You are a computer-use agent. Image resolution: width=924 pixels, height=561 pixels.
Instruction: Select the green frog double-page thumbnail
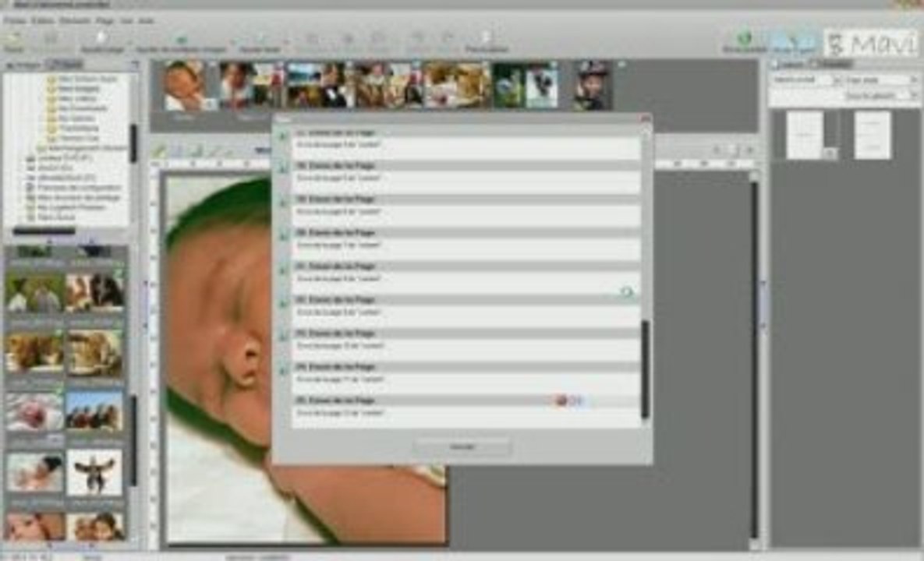click(525, 86)
